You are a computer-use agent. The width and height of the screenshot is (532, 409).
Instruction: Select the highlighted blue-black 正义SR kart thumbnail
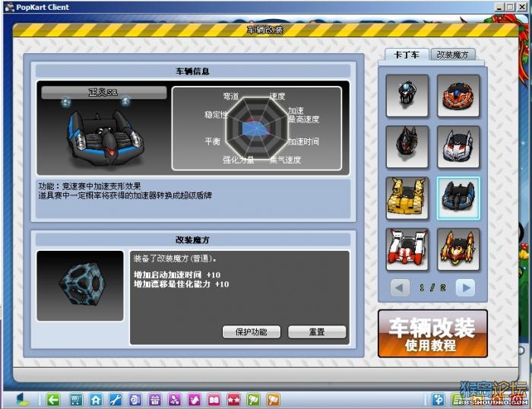pos(458,198)
